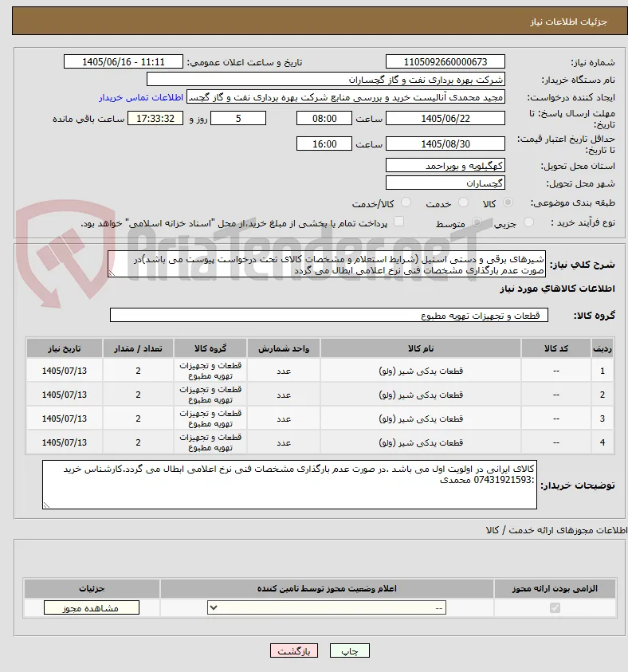The height and width of the screenshot is (672, 628).
Task: Click the remaining time field 17:33:32
Action: click(x=155, y=119)
